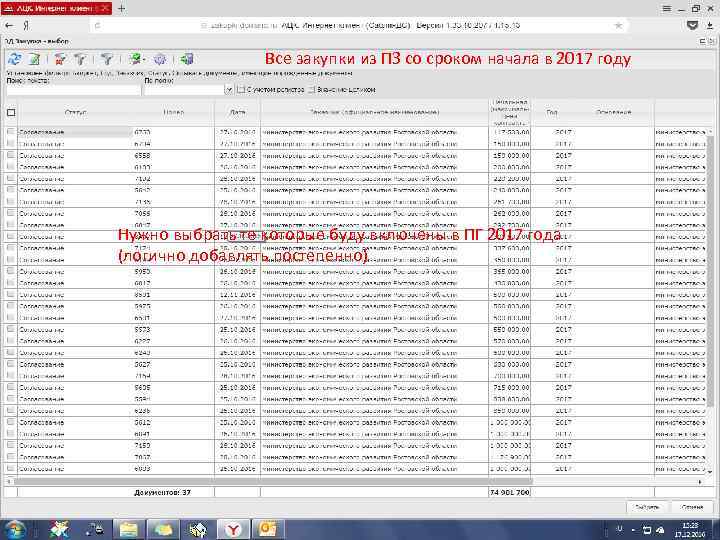Image resolution: width=720 pixels, height=540 pixels.
Task: Click the vertical scrollbar down arrow
Action: click(710, 472)
